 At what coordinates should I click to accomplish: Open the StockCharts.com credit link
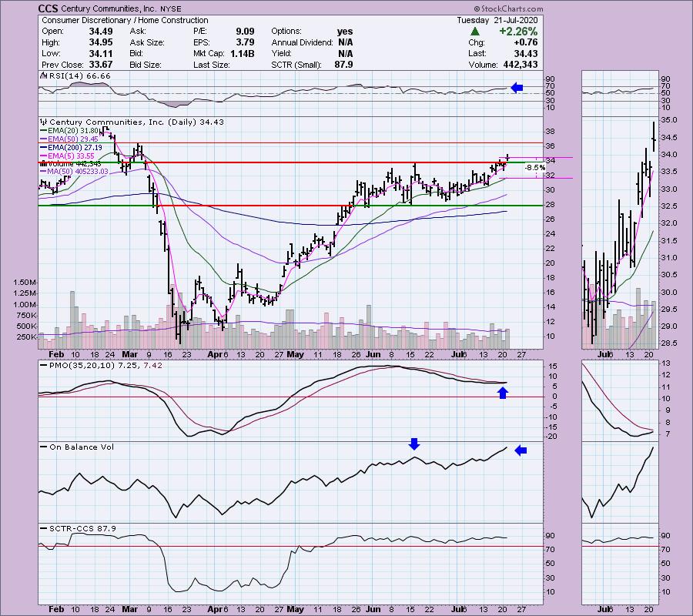[509, 8]
